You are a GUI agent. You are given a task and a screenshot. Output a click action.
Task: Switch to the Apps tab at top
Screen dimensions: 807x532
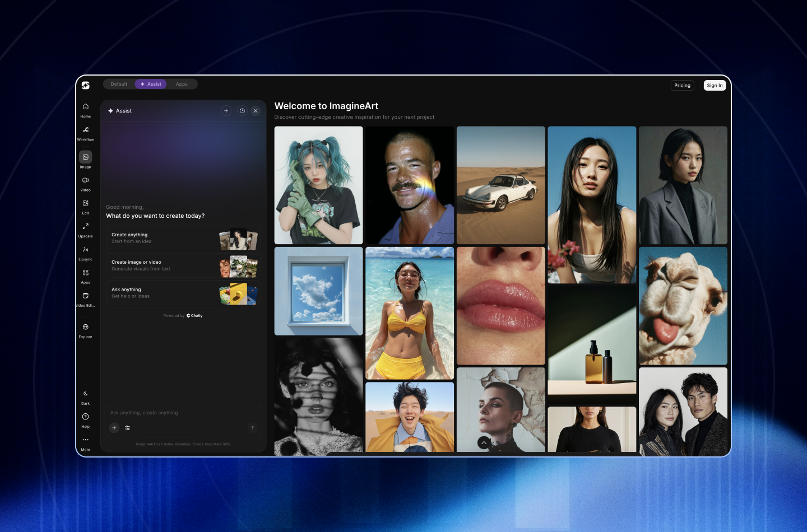182,84
